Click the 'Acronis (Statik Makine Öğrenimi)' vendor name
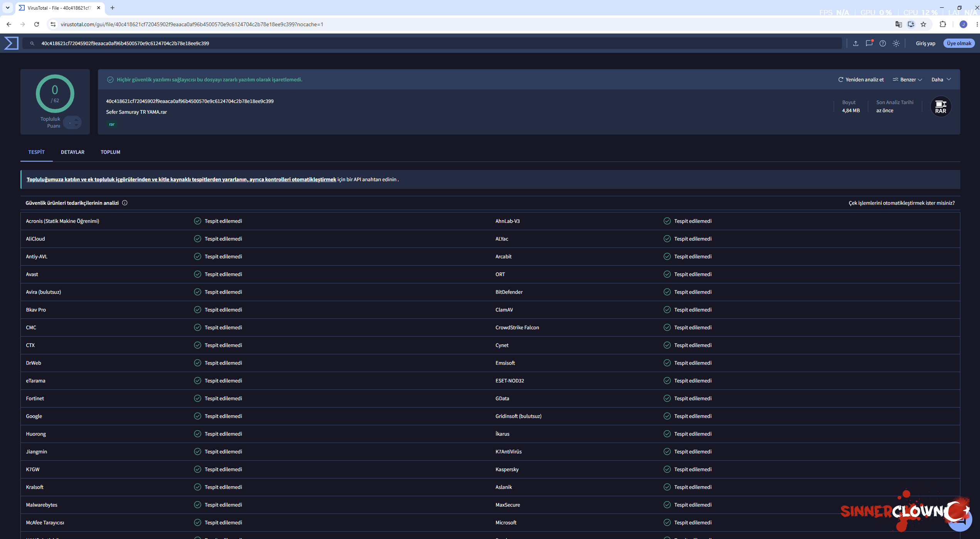This screenshot has width=980, height=539. pos(62,221)
